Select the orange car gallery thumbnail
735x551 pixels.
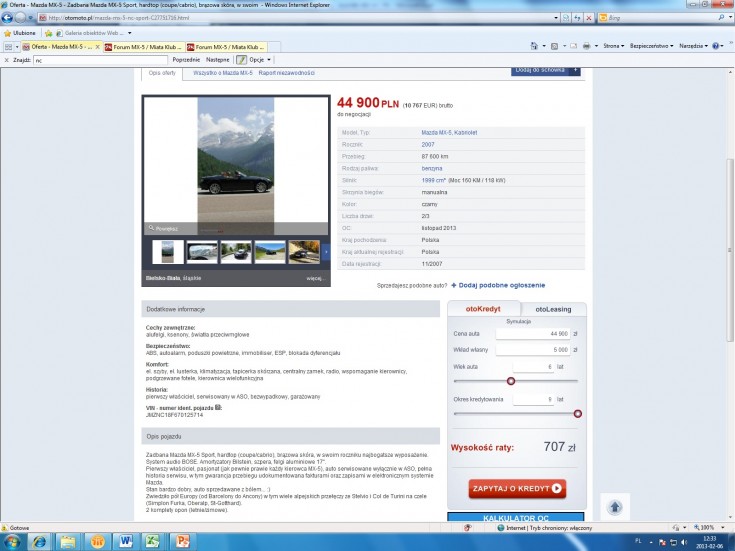pyautogui.click(x=304, y=252)
